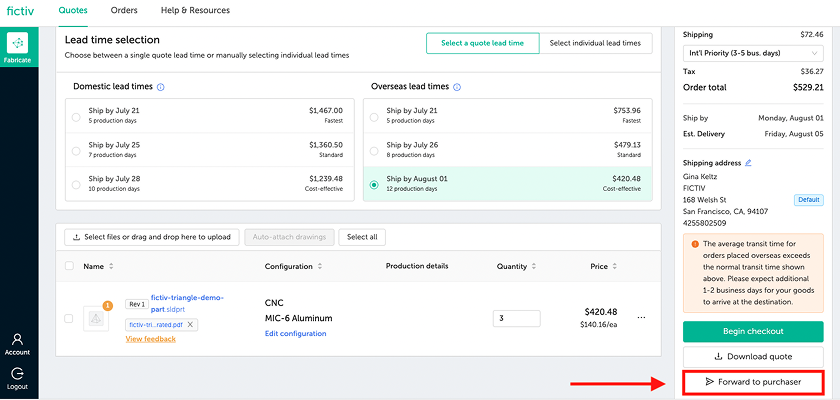Go to the Orders tab
Image resolution: width=840 pixels, height=400 pixels.
pyautogui.click(x=124, y=10)
